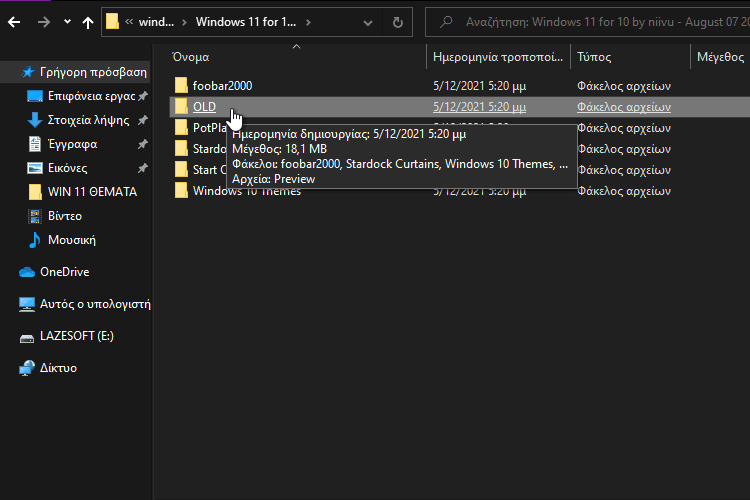Select the foobar2000 folder name
The width and height of the screenshot is (750, 500).
click(x=222, y=86)
